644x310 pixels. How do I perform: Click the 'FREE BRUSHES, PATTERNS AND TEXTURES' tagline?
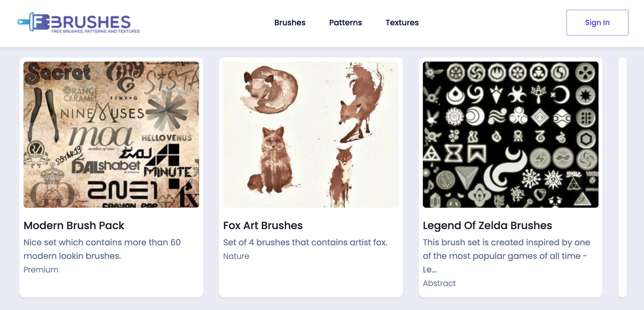pos(95,31)
